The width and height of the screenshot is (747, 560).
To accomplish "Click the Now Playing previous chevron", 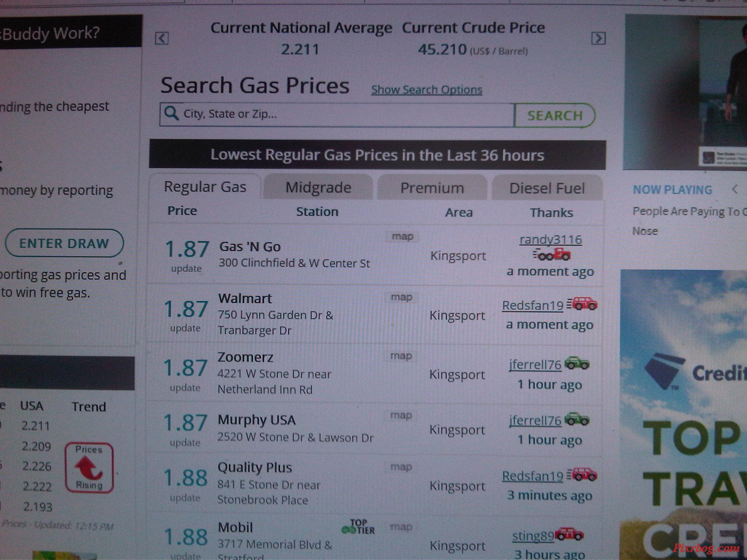I will pos(735,189).
